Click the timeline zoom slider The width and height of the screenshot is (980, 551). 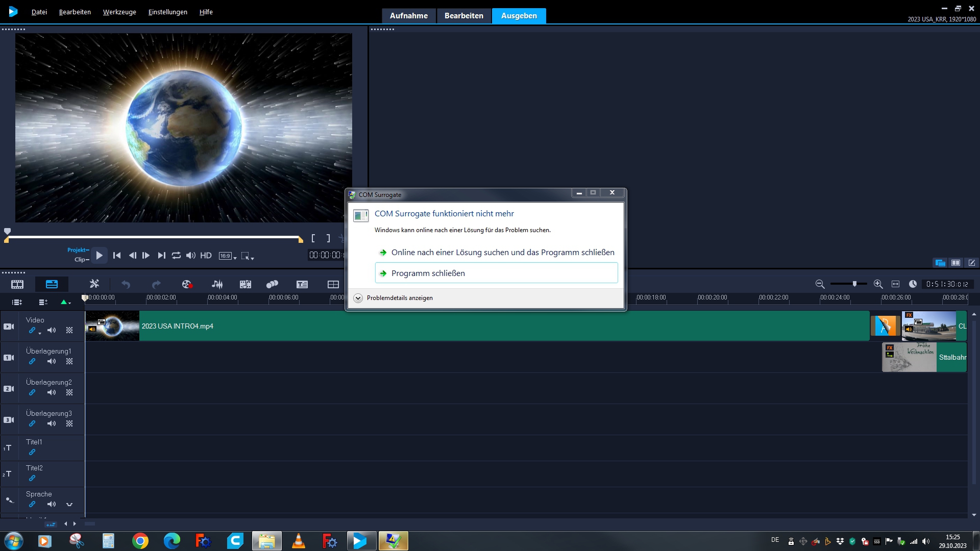pyautogui.click(x=854, y=284)
